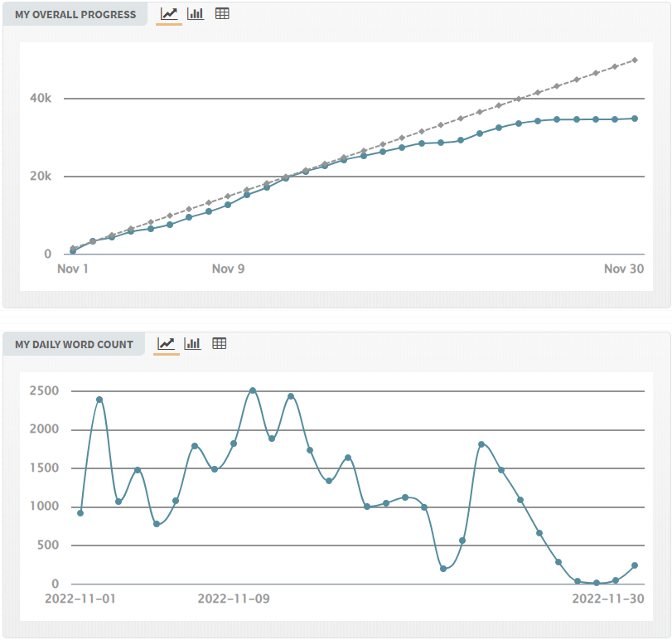Viewport: 672px width, 640px height.
Task: Show Overall Progress as a table
Action: 222,14
